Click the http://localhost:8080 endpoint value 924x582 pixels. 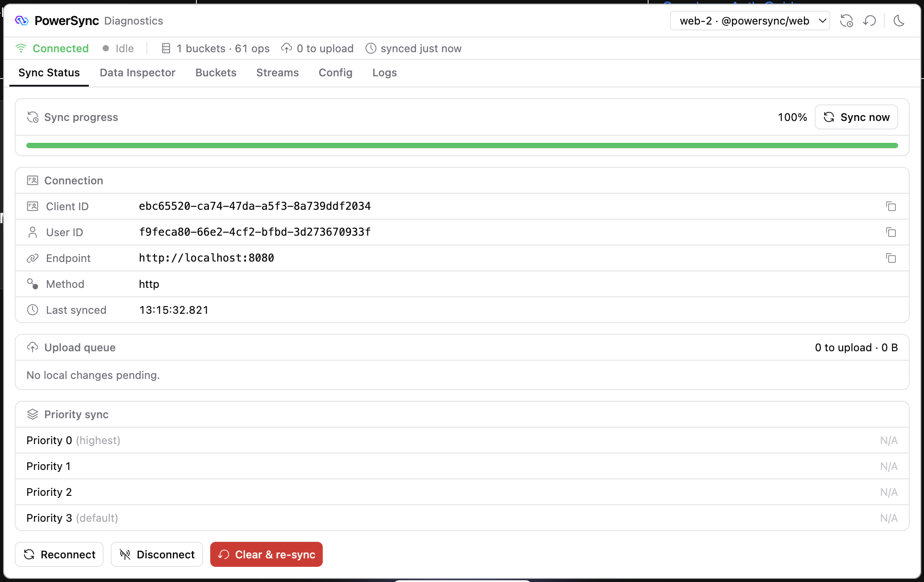[207, 258]
